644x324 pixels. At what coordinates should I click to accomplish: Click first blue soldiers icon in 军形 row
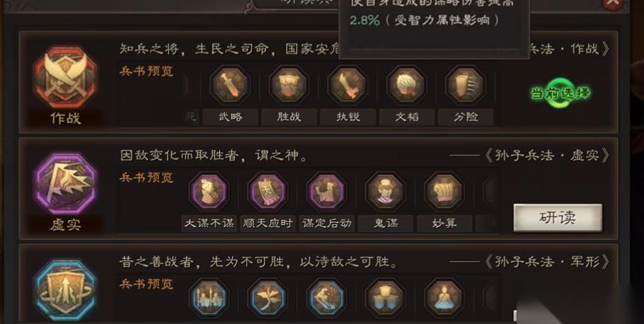coord(209,298)
